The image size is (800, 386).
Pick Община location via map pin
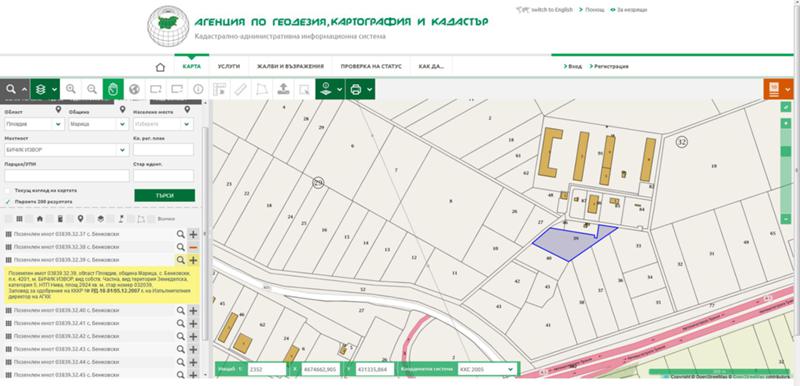122,110
